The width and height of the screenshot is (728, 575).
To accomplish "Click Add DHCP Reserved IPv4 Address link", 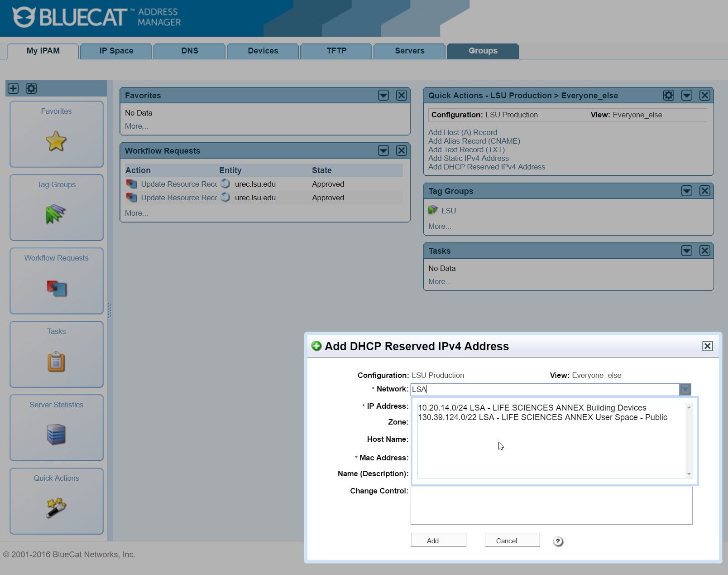I will pyautogui.click(x=487, y=167).
